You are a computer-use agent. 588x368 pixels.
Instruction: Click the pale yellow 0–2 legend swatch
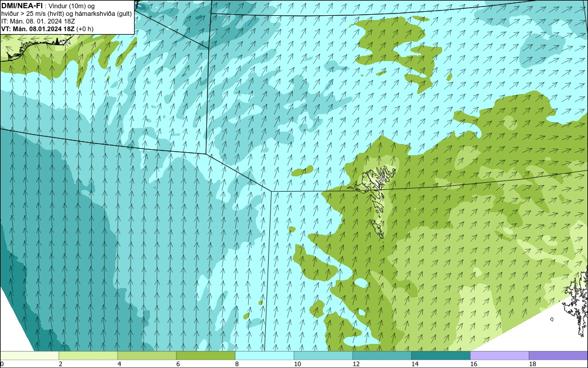click(29, 356)
